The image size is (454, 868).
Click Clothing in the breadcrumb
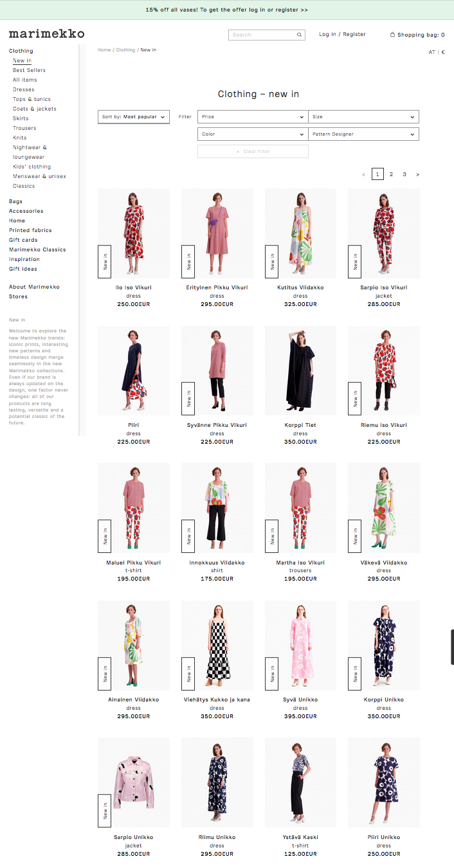coord(125,50)
